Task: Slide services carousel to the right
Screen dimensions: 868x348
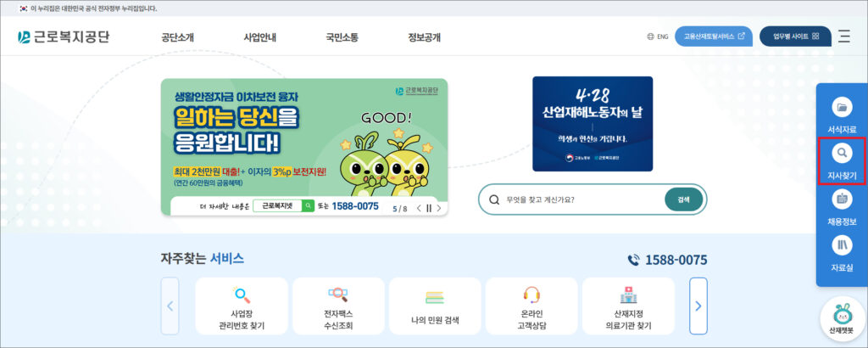Action: [x=698, y=306]
